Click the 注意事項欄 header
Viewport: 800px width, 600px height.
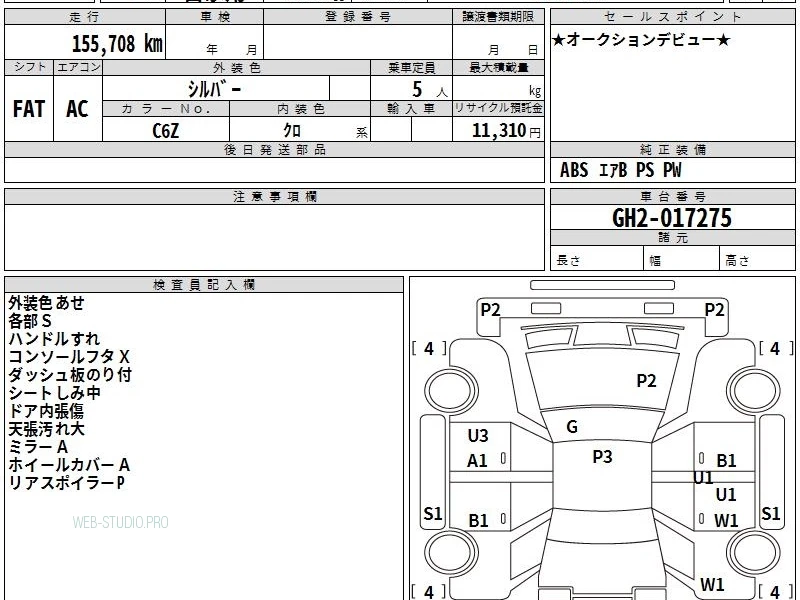click(x=274, y=196)
